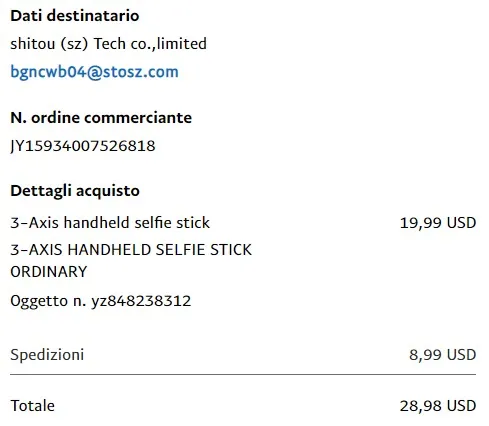
Task: Click the Totale label
Action: (32, 406)
